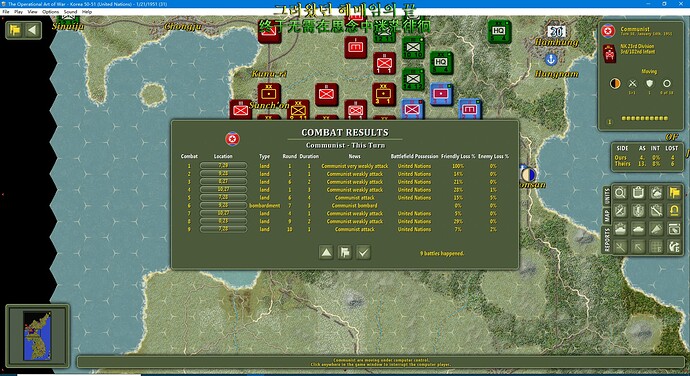690x376 pixels.
Task: Click the yellow flag button at top-left
Action: pyautogui.click(x=15, y=30)
